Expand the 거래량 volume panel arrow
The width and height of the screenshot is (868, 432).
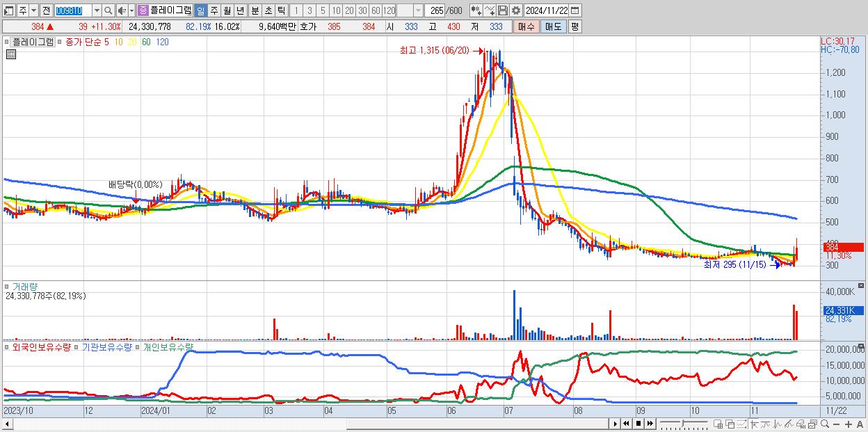(x=8, y=287)
